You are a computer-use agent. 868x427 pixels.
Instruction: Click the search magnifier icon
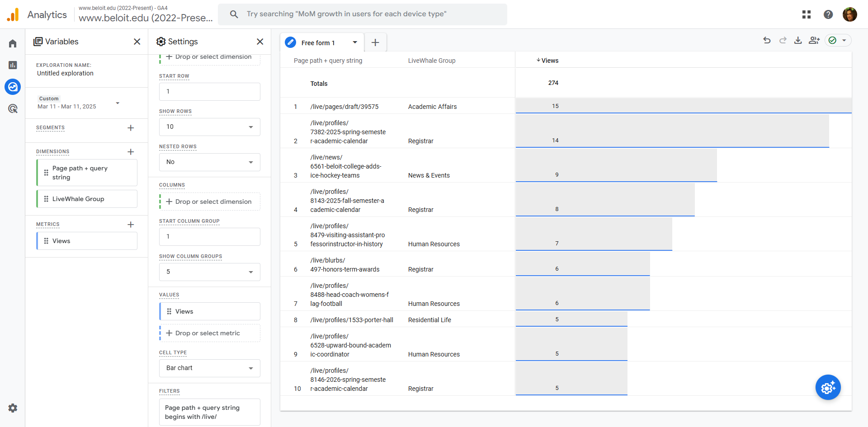click(x=234, y=14)
